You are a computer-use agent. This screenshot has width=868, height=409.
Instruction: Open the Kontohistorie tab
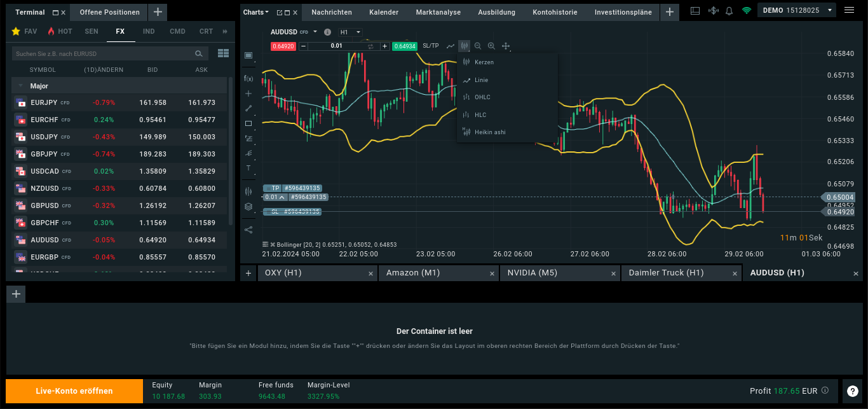555,12
